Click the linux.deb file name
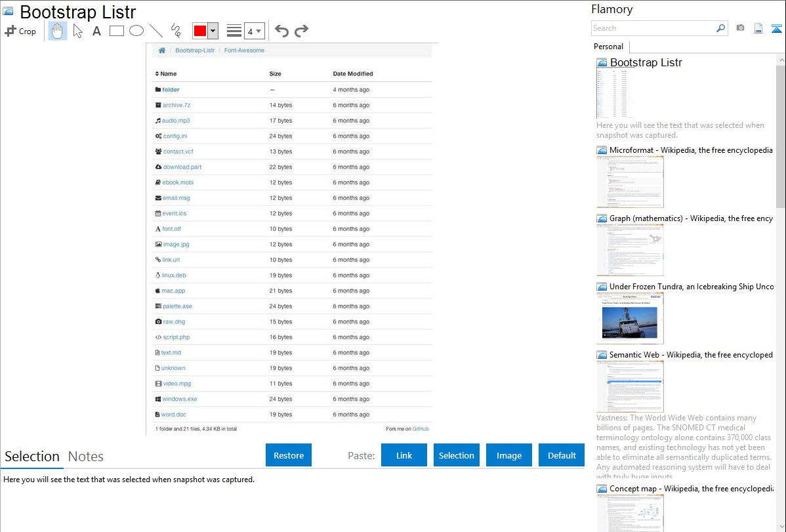The height and width of the screenshot is (532, 786). (x=173, y=276)
